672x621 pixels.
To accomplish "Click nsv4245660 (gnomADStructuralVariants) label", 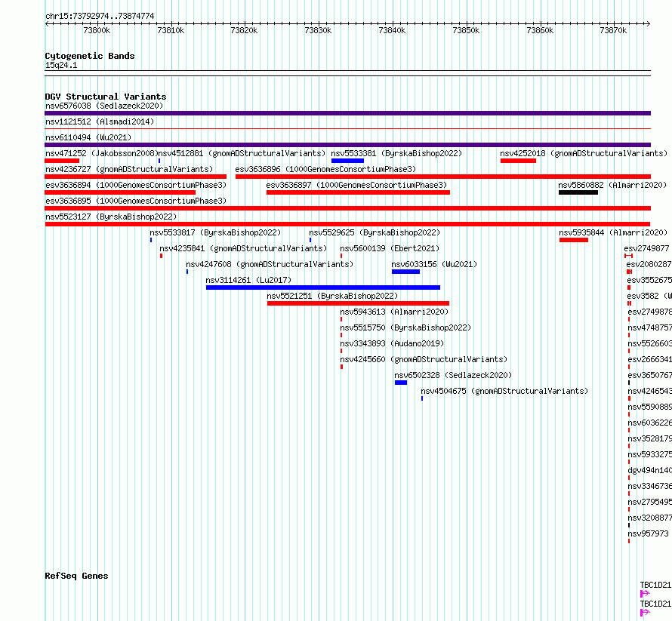I will click(424, 359).
